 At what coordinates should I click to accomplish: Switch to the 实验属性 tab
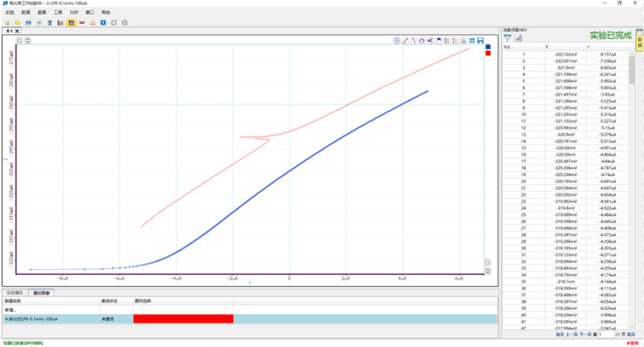point(15,293)
